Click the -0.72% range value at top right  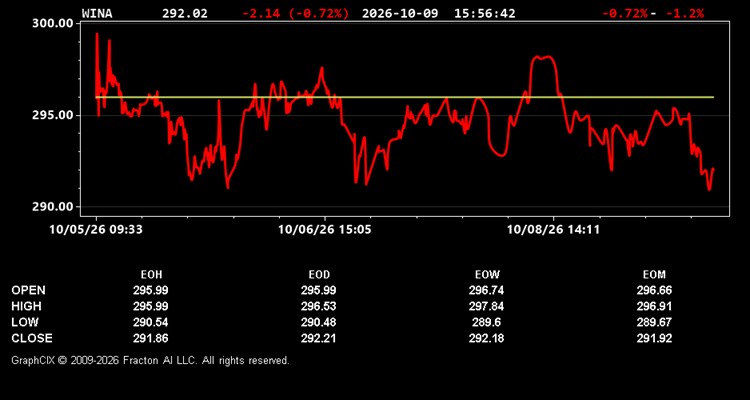pyautogui.click(x=624, y=13)
